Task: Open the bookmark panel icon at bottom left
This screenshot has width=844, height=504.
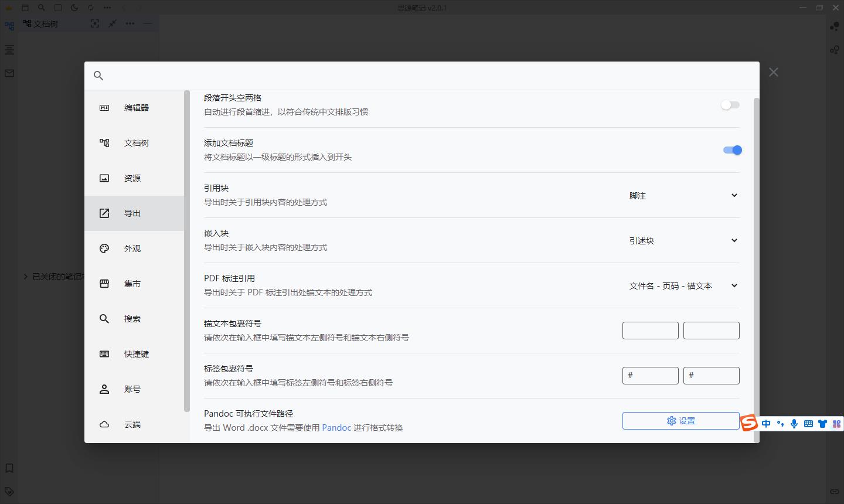Action: click(x=9, y=468)
